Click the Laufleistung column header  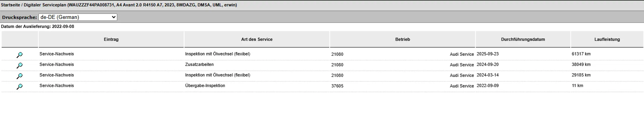pos(607,39)
